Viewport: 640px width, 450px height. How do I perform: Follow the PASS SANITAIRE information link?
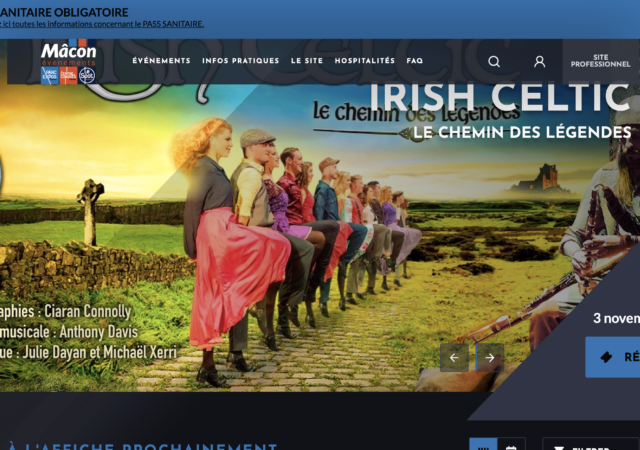pyautogui.click(x=102, y=24)
